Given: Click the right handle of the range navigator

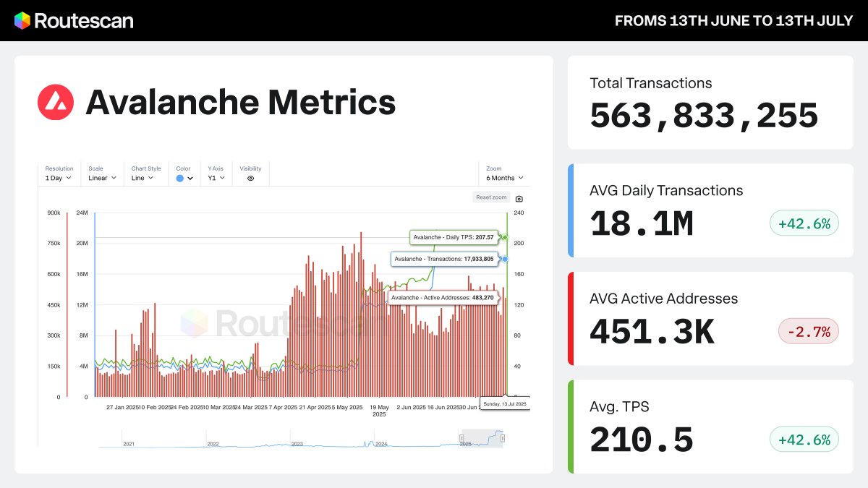Looking at the screenshot, I should click(502, 438).
